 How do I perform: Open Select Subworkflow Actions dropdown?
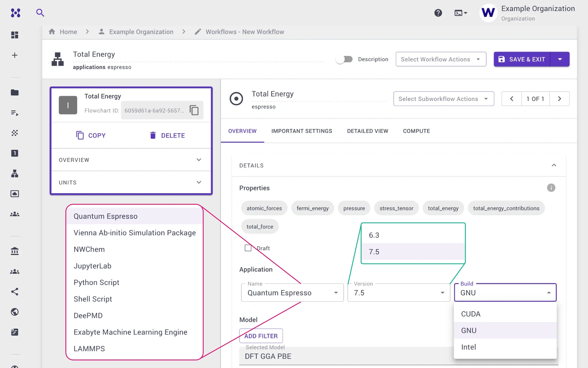[x=444, y=99]
